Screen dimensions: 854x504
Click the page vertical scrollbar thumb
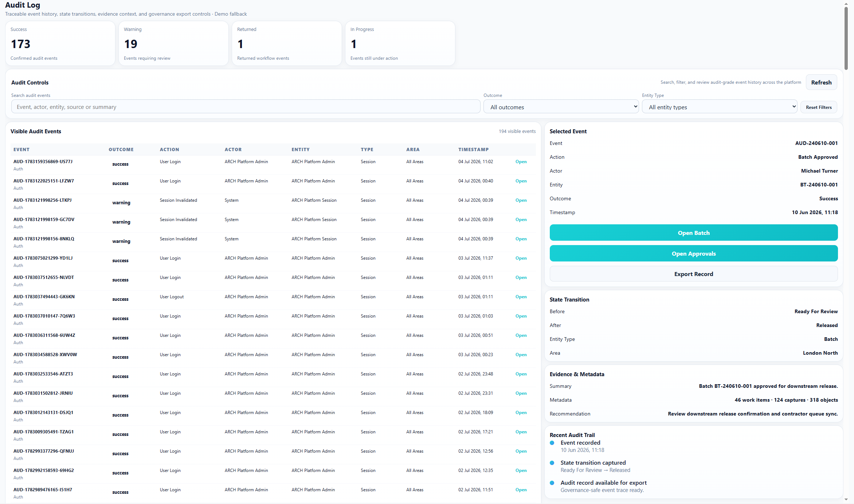click(846, 38)
